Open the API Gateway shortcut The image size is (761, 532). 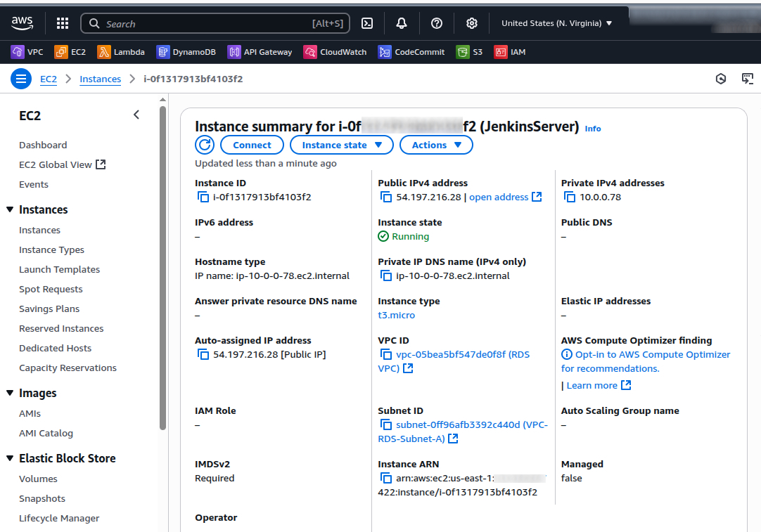(260, 51)
